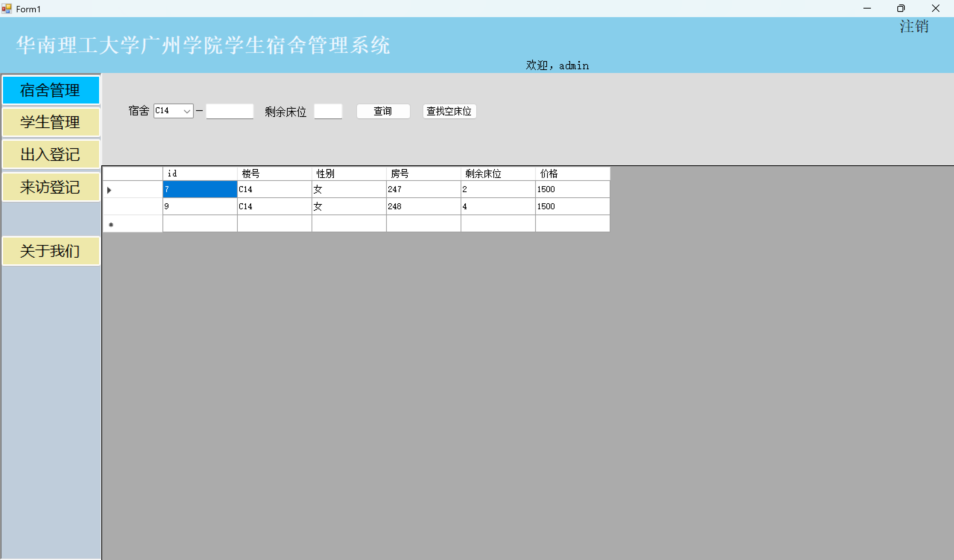
Task: Go to 来访登记 in the sidebar
Action: [51, 187]
